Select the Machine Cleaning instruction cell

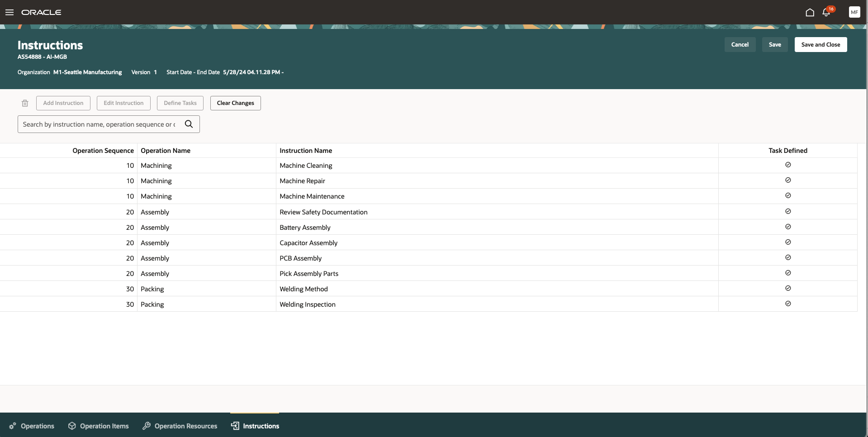497,166
